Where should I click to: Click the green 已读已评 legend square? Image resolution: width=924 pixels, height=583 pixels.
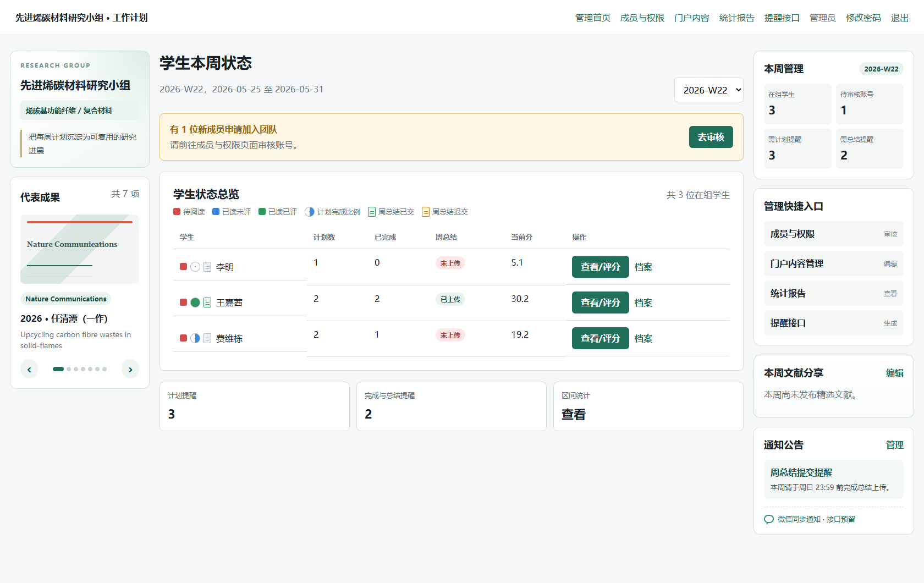point(262,212)
